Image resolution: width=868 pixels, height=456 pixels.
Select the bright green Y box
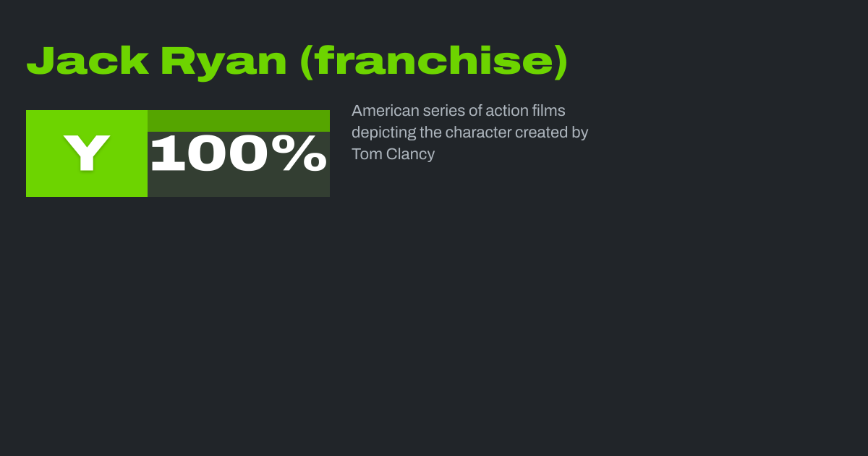87,153
